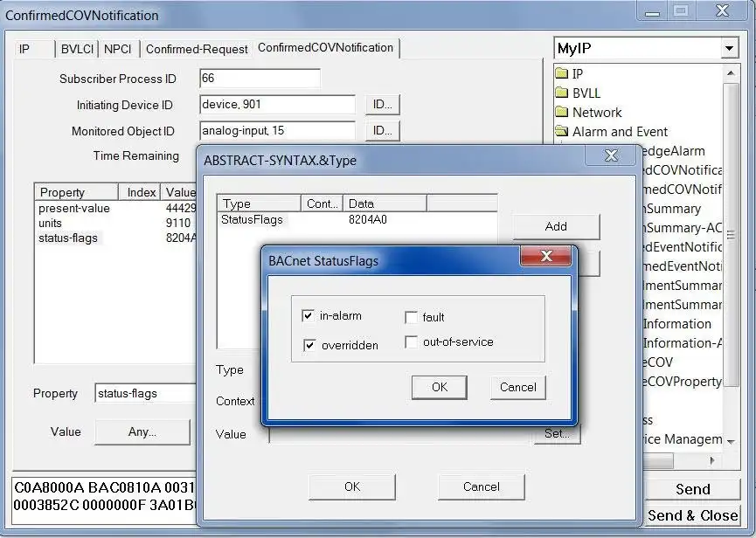Enable the fault status flag

tap(412, 317)
